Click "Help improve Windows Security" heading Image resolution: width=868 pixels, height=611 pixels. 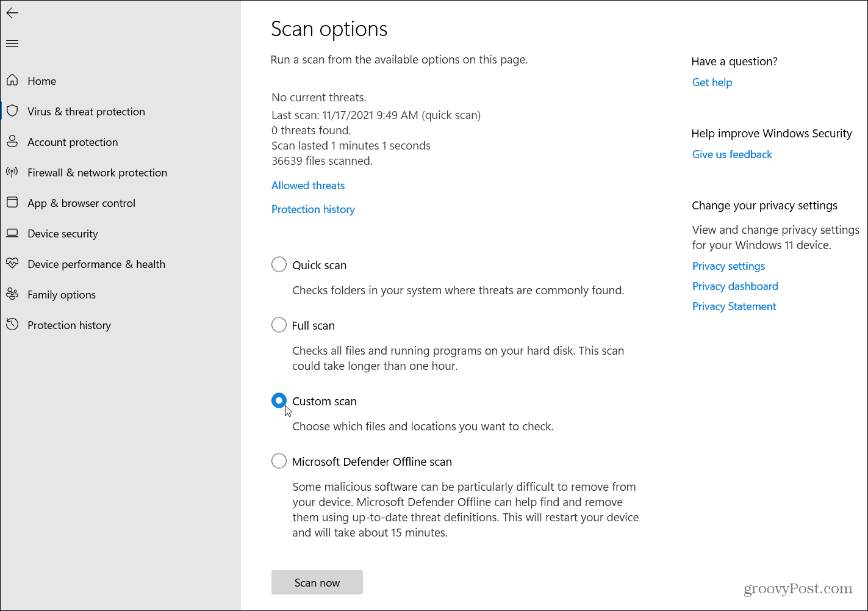(772, 134)
